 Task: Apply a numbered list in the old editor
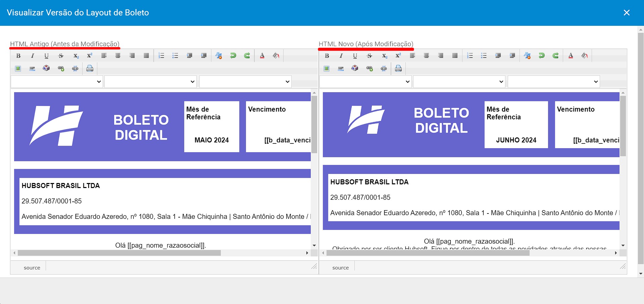(x=161, y=56)
